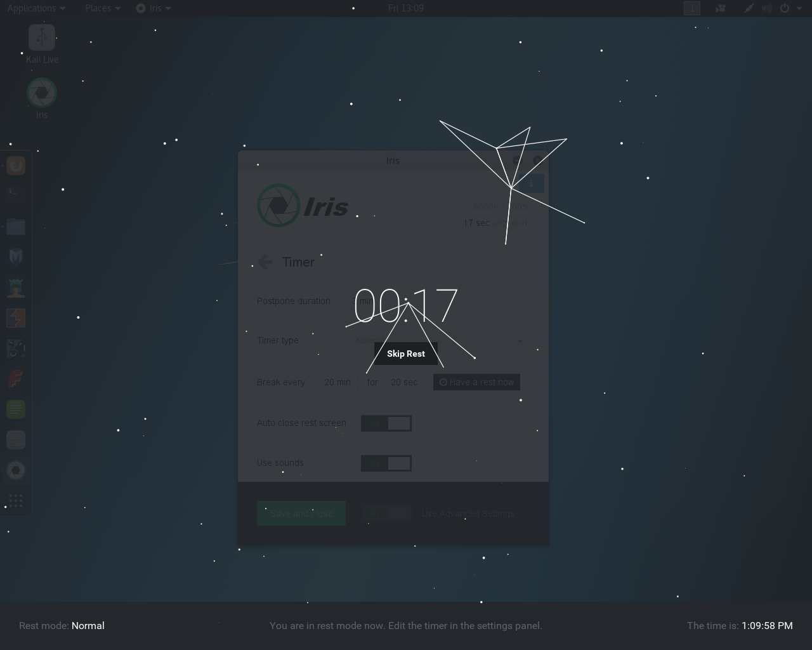Open the Places menu
Image resolution: width=812 pixels, height=650 pixels.
tap(102, 8)
